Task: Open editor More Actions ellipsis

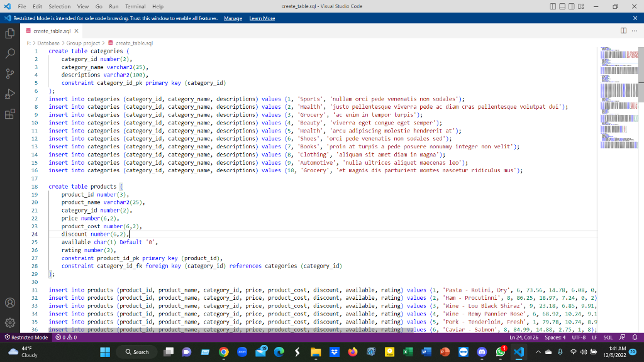Action: [635, 31]
